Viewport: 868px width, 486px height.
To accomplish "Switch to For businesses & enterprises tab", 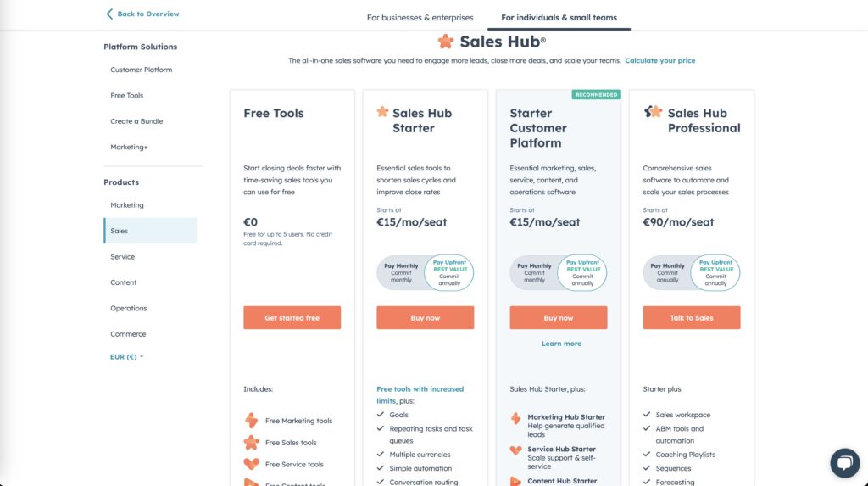I will coord(420,17).
